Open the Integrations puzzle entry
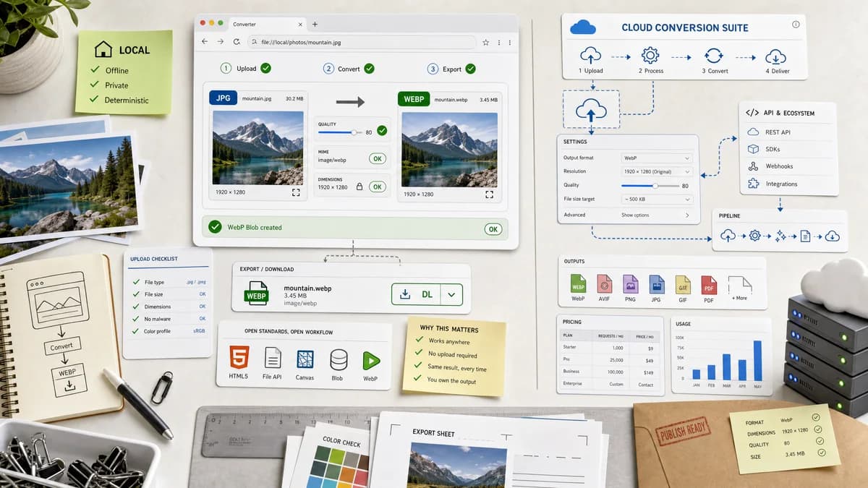This screenshot has height=488, width=868. click(x=788, y=184)
